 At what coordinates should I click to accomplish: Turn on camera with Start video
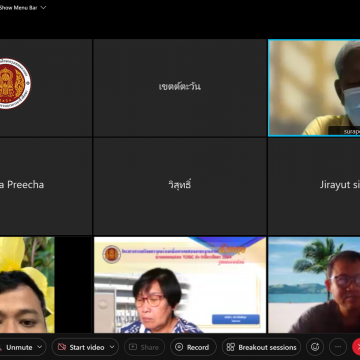point(81,347)
